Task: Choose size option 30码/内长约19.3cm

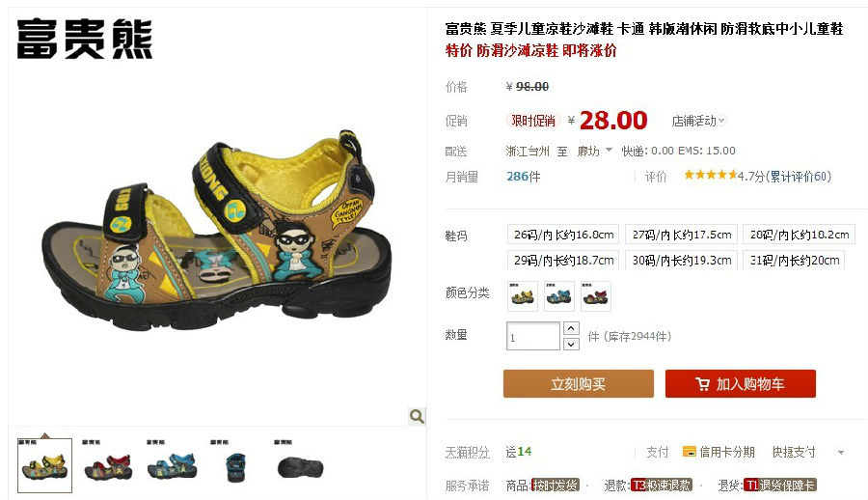Action: 682,260
